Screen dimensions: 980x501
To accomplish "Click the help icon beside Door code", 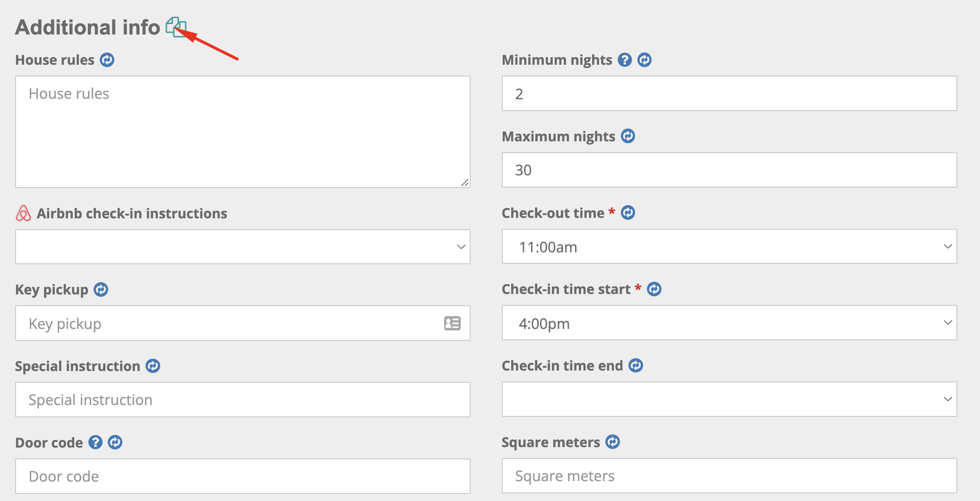I will click(x=95, y=442).
